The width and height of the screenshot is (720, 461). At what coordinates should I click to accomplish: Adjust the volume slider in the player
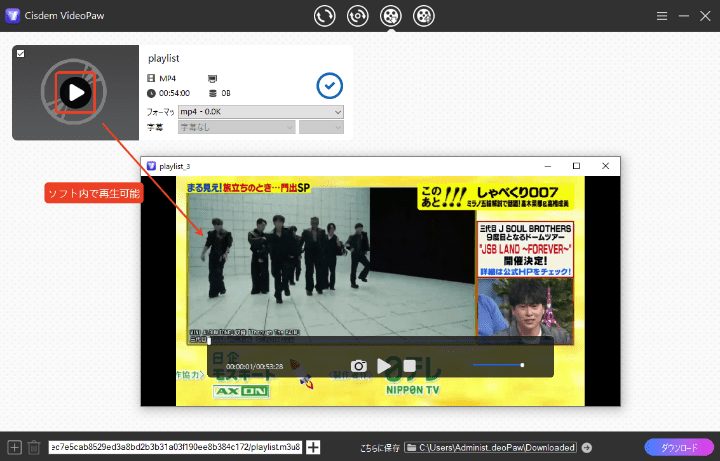(498, 365)
